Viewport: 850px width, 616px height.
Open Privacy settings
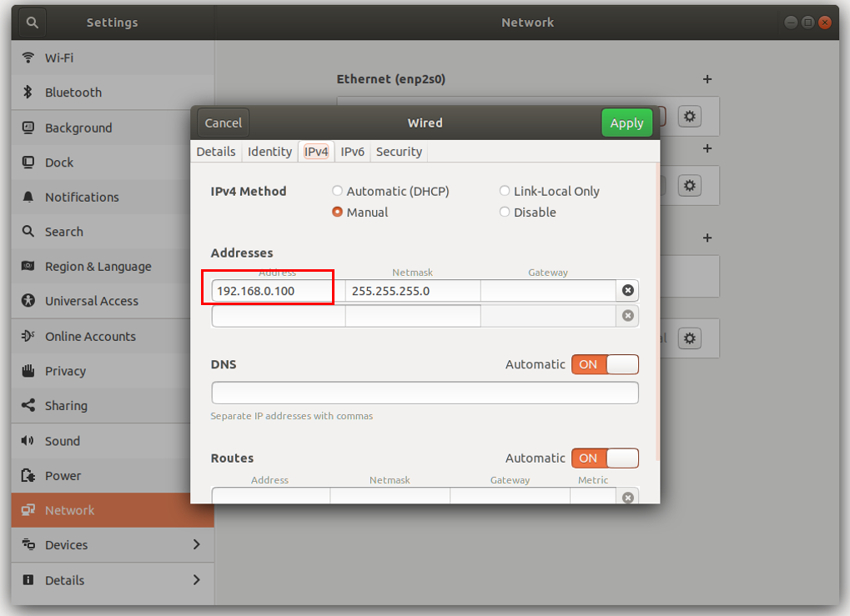click(113, 371)
